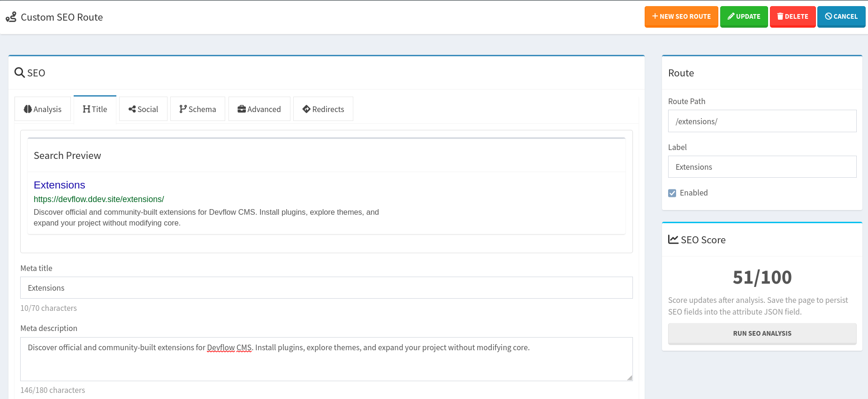Click the Meta description resize handle
The height and width of the screenshot is (399, 868).
[630, 378]
